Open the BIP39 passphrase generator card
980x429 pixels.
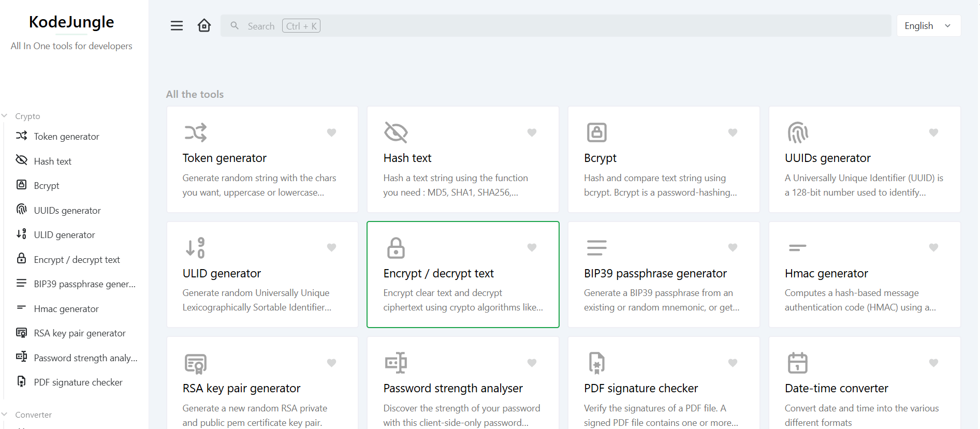(x=664, y=275)
